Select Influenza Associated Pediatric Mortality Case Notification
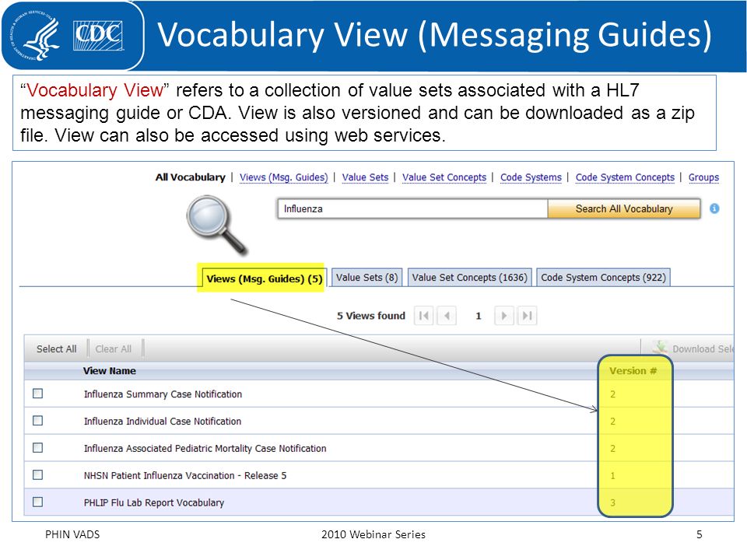 (205, 449)
